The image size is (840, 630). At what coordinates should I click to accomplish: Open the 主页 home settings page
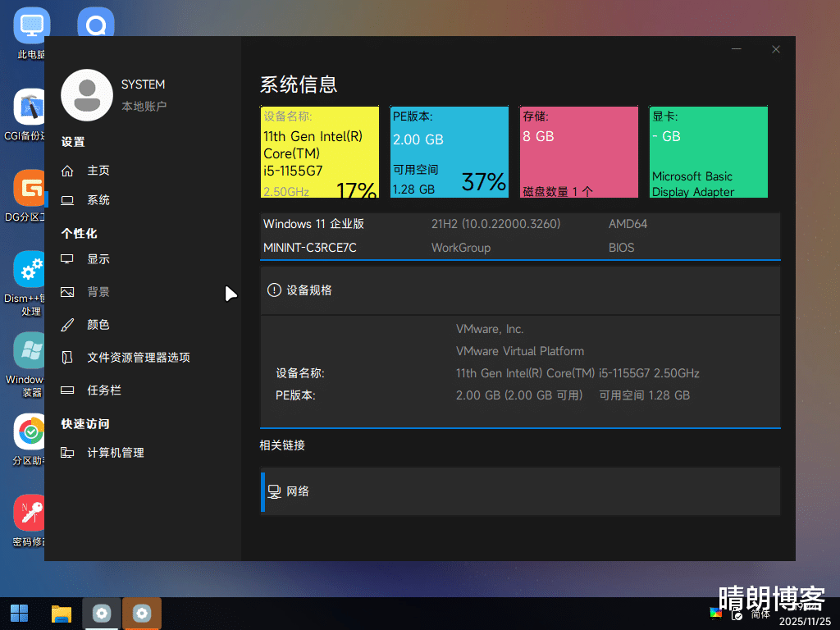click(x=98, y=171)
